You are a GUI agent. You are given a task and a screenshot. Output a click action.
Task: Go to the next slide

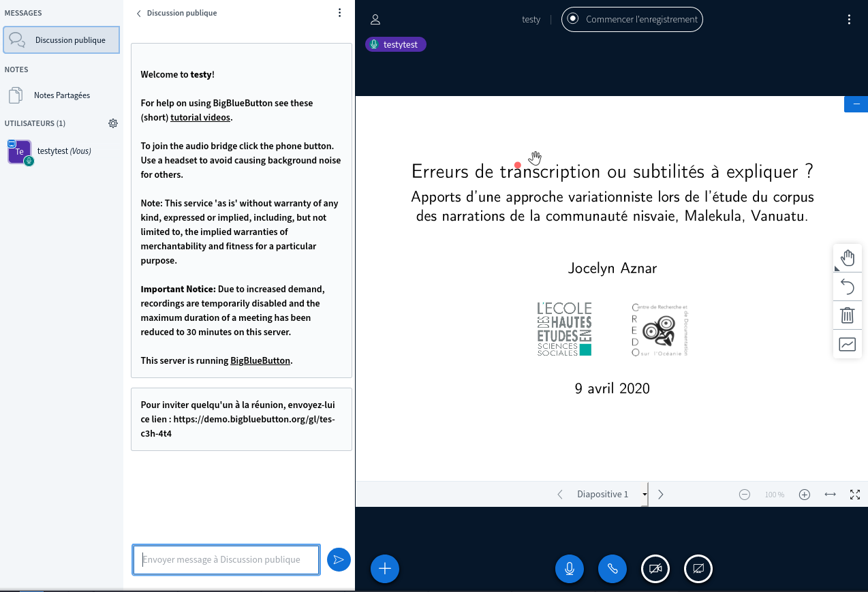tap(660, 495)
